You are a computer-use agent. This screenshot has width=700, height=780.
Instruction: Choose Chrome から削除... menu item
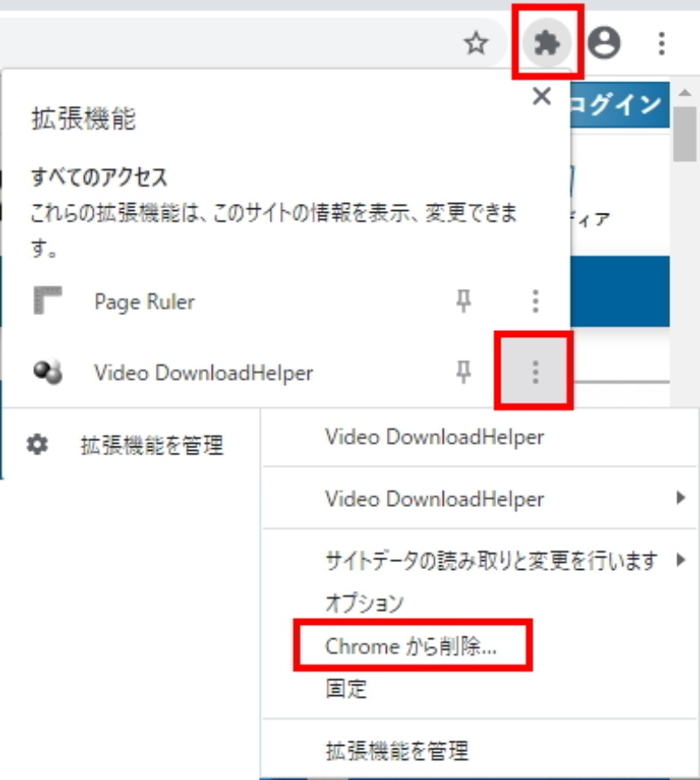pyautogui.click(x=411, y=647)
